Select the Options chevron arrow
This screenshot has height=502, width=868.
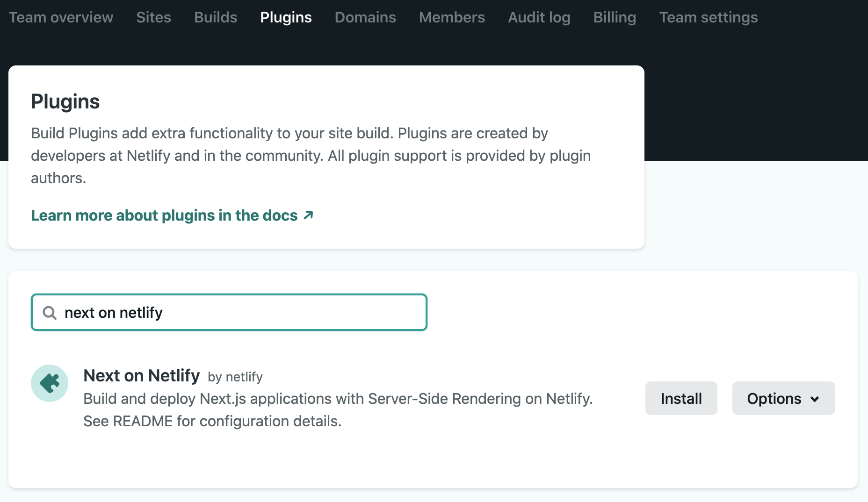click(816, 399)
